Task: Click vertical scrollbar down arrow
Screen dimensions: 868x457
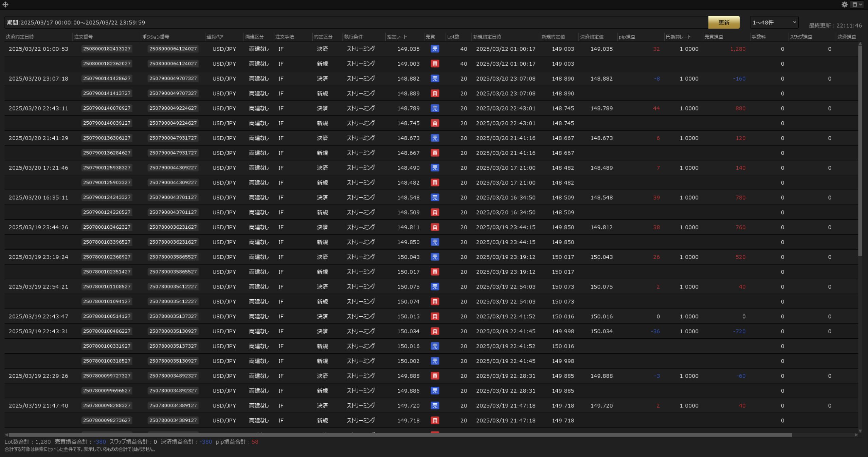Action: coord(860,431)
